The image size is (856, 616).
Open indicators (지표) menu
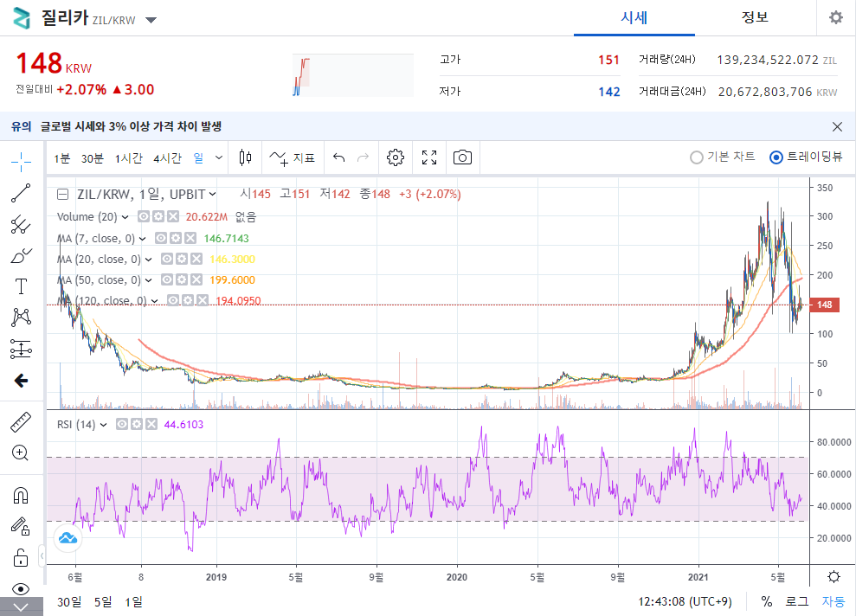(292, 157)
